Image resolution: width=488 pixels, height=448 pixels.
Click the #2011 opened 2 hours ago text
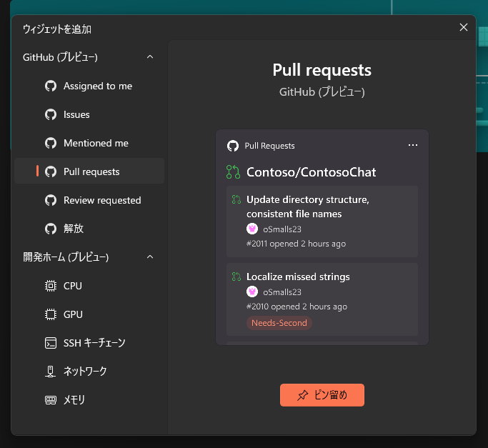tap(296, 244)
